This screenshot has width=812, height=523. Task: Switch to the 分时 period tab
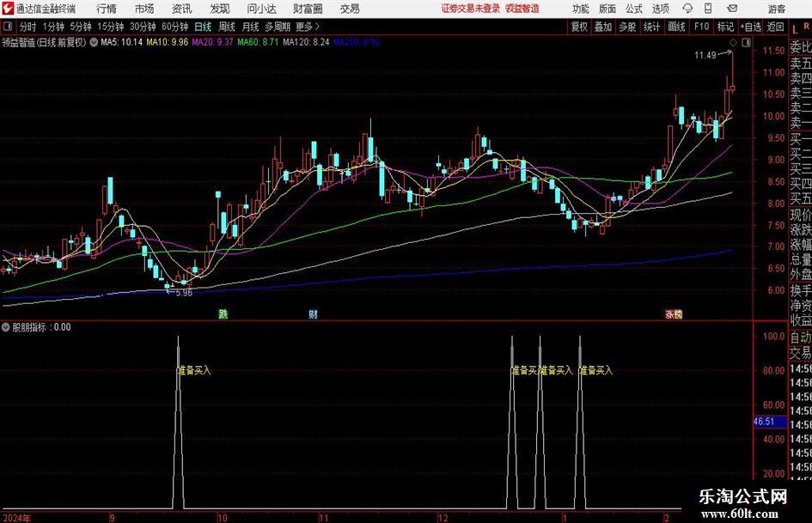click(28, 27)
